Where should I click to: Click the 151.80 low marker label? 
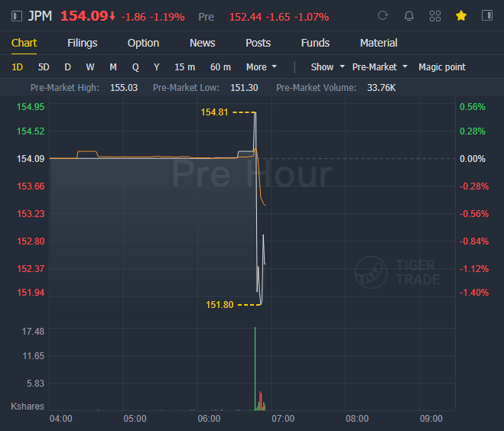pos(219,304)
